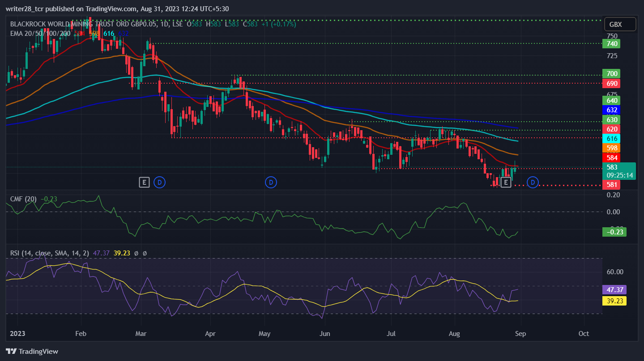Select the RSI (14, close, SMA, 14, 2) legend
Image resolution: width=644 pixels, height=361 pixels.
coord(50,253)
